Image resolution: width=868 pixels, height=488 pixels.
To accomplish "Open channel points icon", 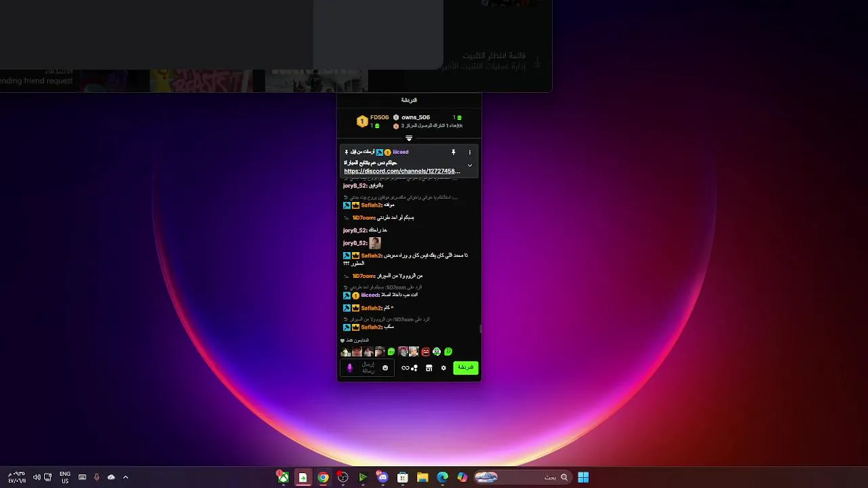I will coord(414,368).
